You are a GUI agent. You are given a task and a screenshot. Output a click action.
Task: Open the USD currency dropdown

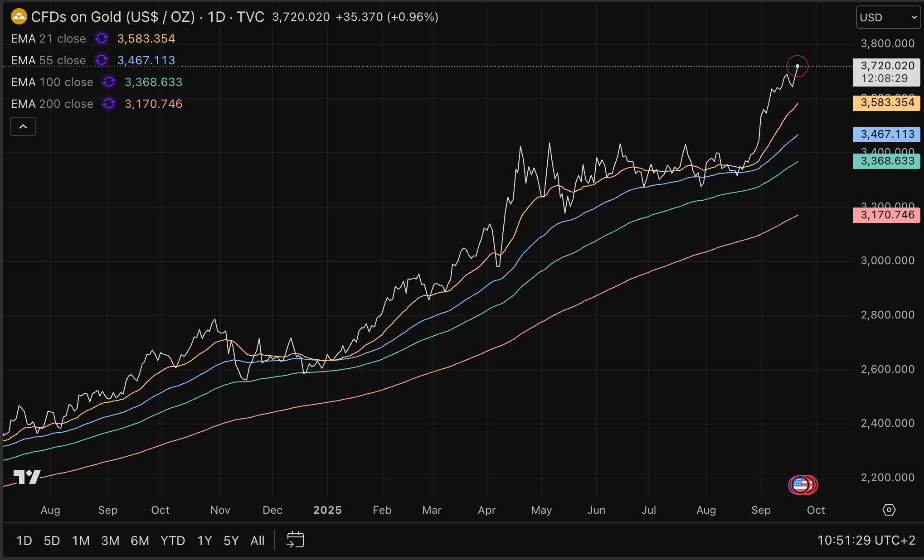(888, 18)
